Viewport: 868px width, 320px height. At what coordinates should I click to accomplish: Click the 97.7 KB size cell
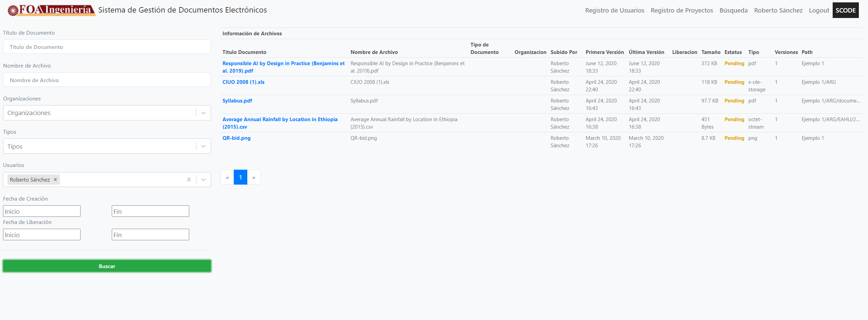tap(710, 101)
